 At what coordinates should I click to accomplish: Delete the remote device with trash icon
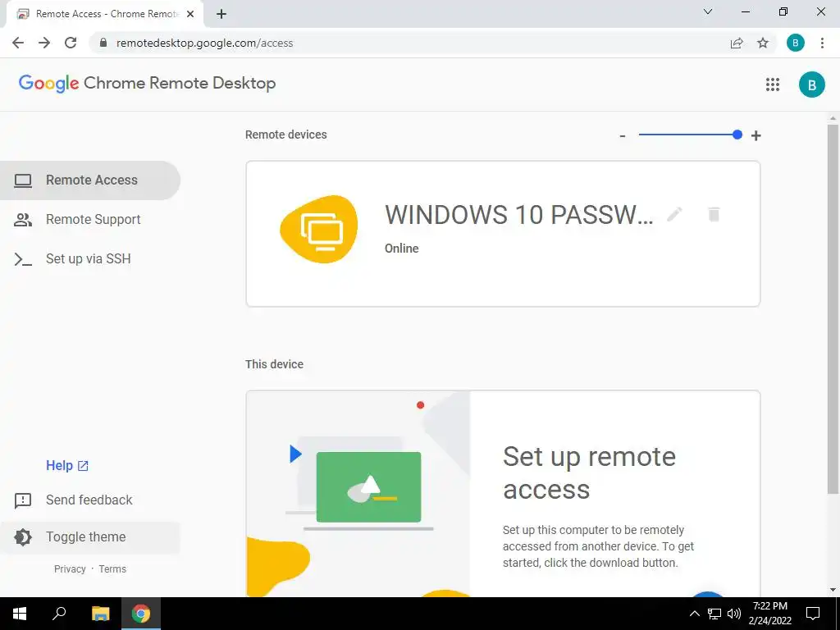714,214
